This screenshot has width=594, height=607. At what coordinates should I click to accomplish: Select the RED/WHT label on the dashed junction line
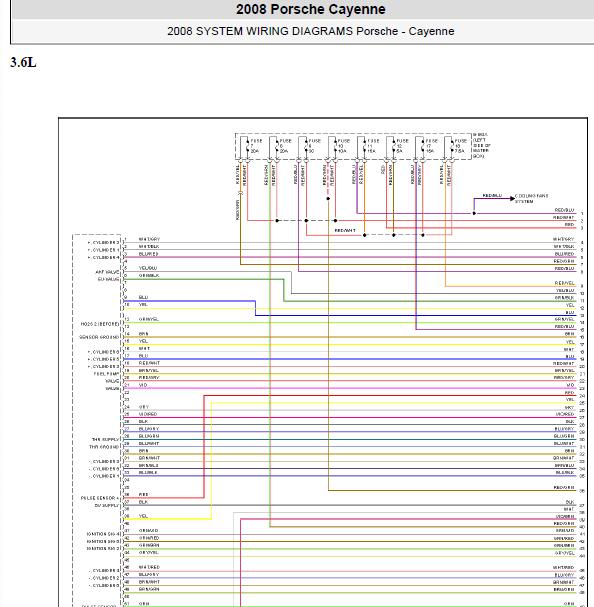[x=345, y=230]
